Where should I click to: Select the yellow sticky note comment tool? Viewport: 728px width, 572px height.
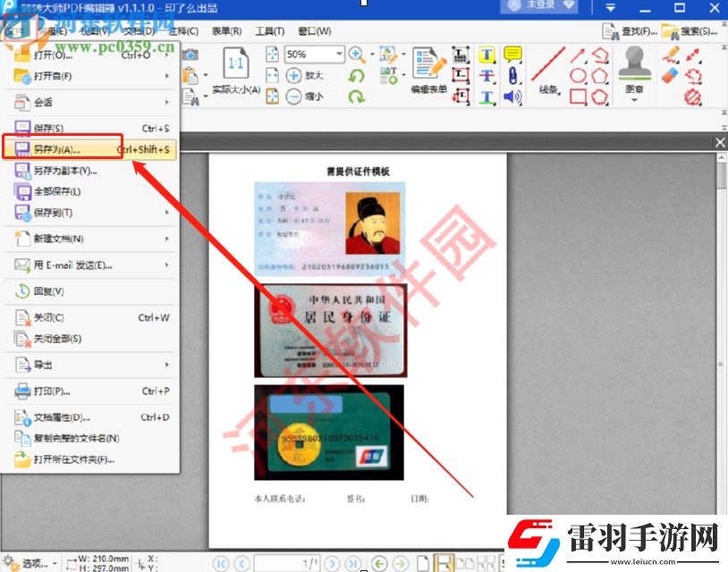[x=512, y=55]
